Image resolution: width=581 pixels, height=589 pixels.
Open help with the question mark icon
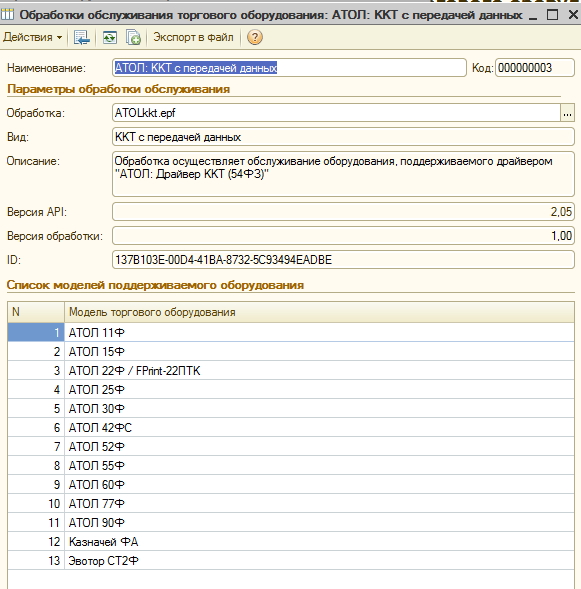click(255, 37)
